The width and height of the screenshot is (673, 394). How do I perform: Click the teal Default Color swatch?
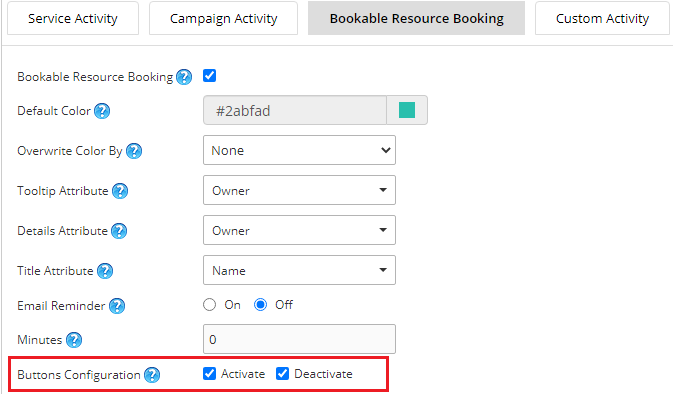click(407, 110)
